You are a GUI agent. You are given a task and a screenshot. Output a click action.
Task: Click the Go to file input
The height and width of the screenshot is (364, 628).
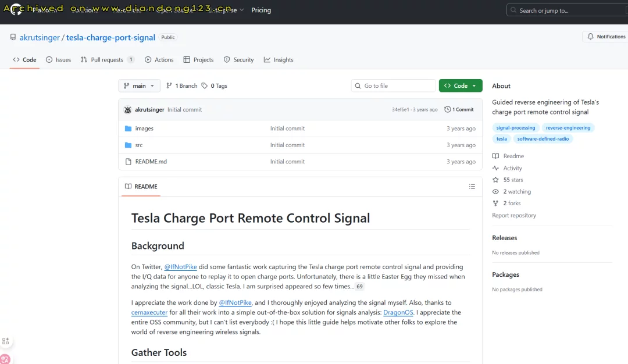[x=394, y=85]
